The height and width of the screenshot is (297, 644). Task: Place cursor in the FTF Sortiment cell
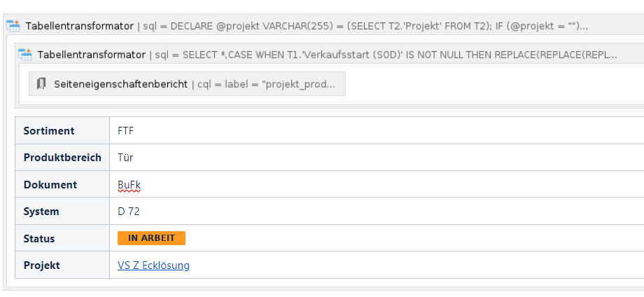(x=377, y=130)
